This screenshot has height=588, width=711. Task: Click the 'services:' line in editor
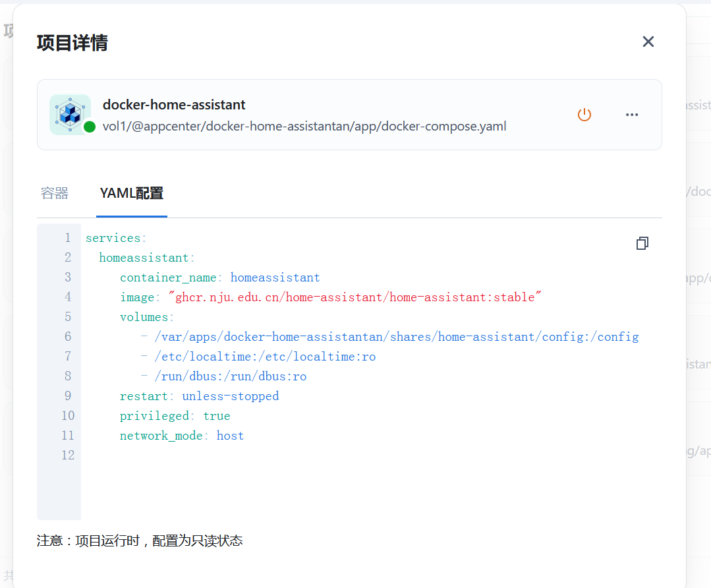pyautogui.click(x=116, y=238)
